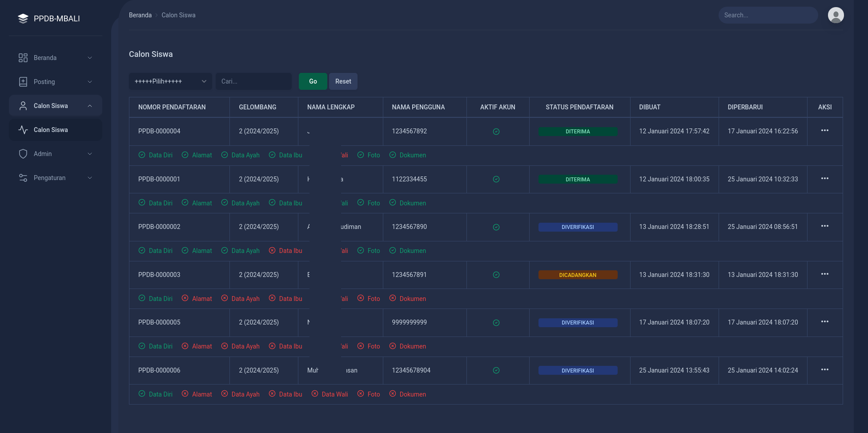This screenshot has width=868, height=433.
Task: Click active account check for PPDB-0000004
Action: tap(496, 132)
